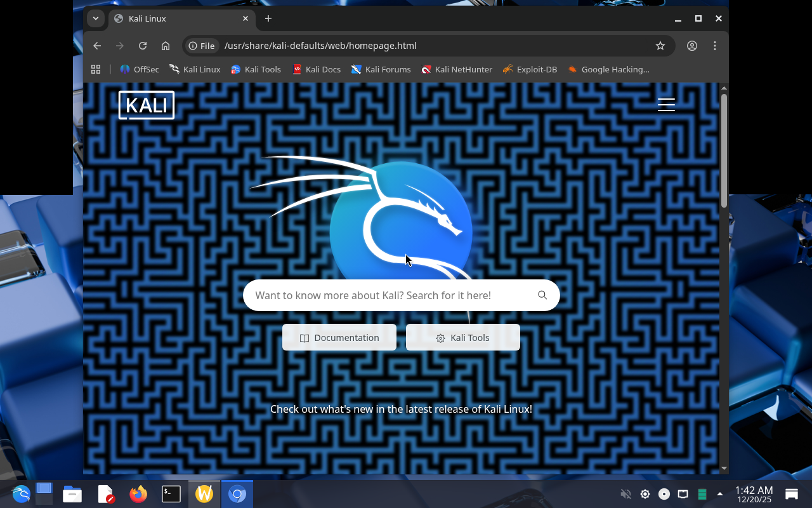The height and width of the screenshot is (508, 812).
Task: Reload the page with the refresh icon
Action: [x=143, y=46]
